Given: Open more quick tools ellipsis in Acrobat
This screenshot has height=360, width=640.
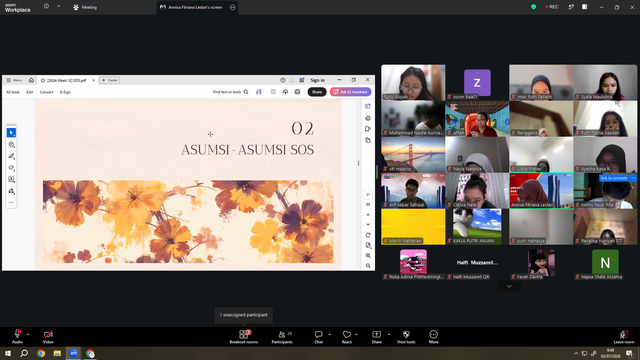Looking at the screenshot, I should [11, 202].
